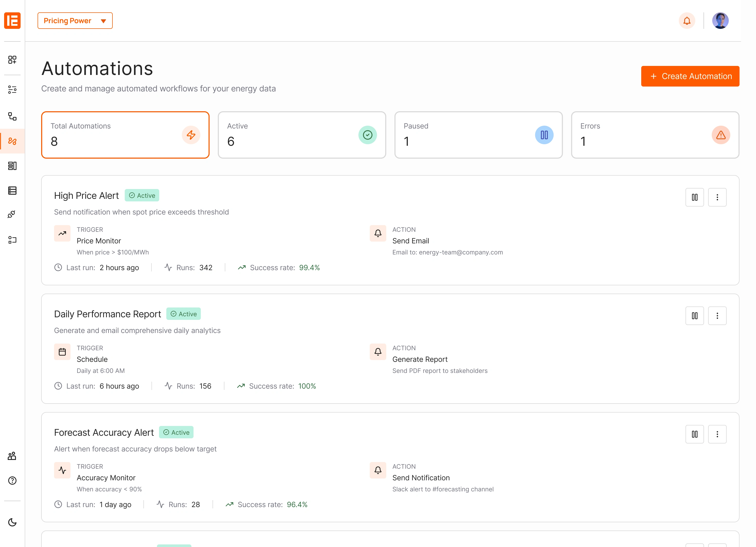Expand the Pricing Power dropdown
Viewport: 756px width, 547px height.
[75, 21]
